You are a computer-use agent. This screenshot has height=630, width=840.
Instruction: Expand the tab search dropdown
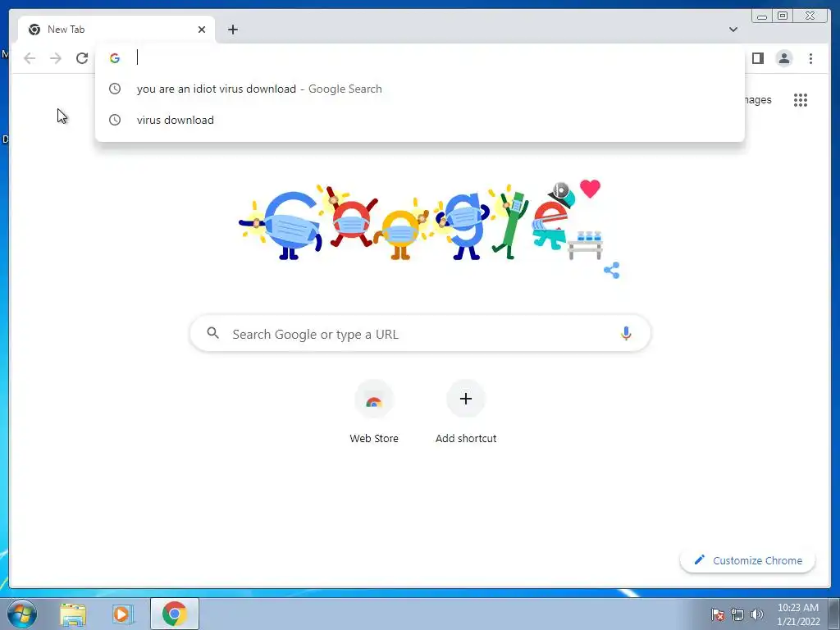(733, 30)
